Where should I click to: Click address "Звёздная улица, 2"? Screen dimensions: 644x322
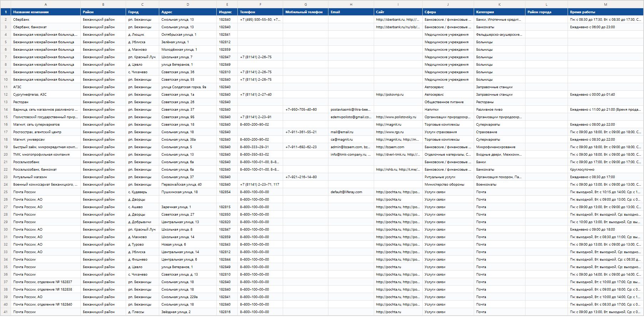click(x=188, y=312)
